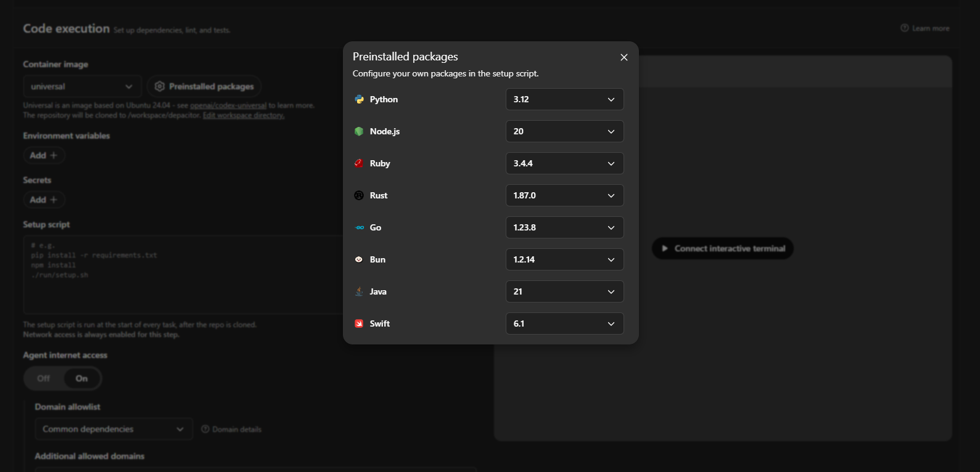Open the openai/codex-universal link
The image size is (980, 472).
[x=228, y=105]
